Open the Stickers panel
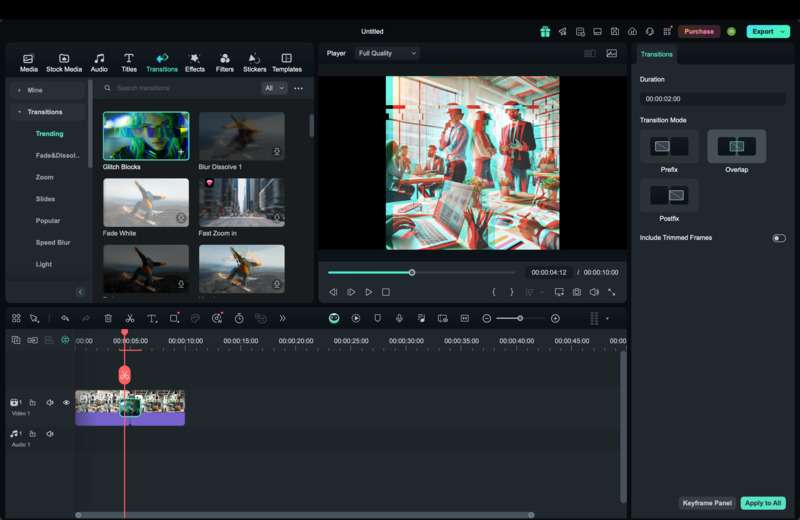 pos(254,62)
